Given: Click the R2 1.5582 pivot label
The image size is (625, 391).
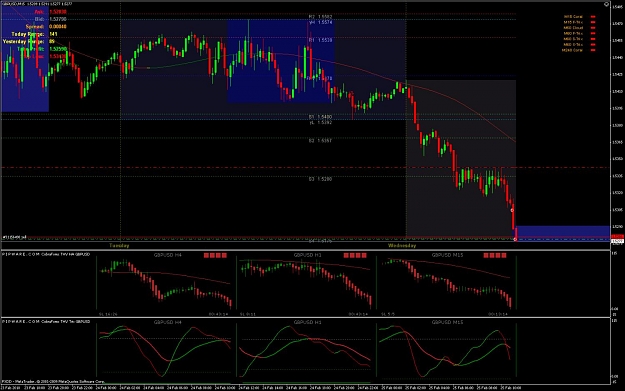Looking at the screenshot, I should coord(320,17).
